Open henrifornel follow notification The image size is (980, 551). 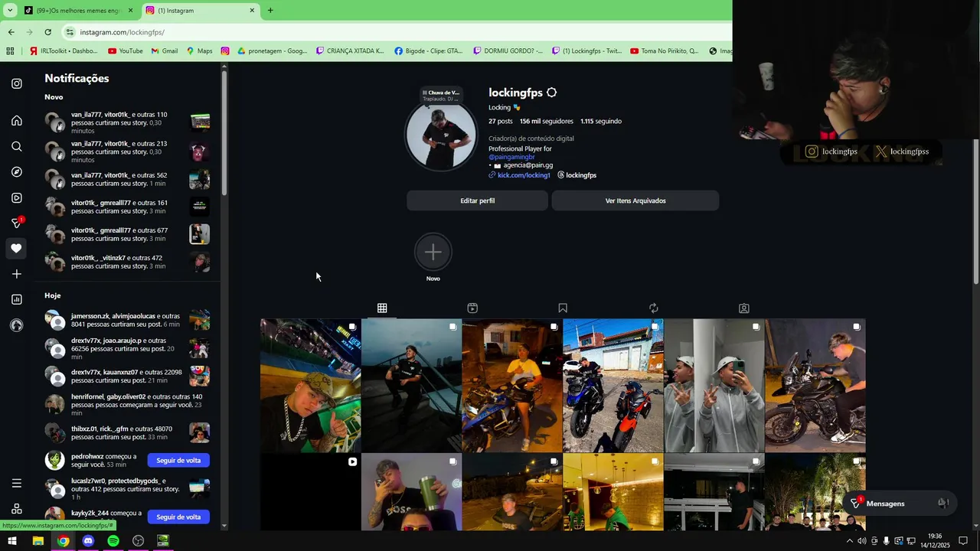[x=127, y=405]
